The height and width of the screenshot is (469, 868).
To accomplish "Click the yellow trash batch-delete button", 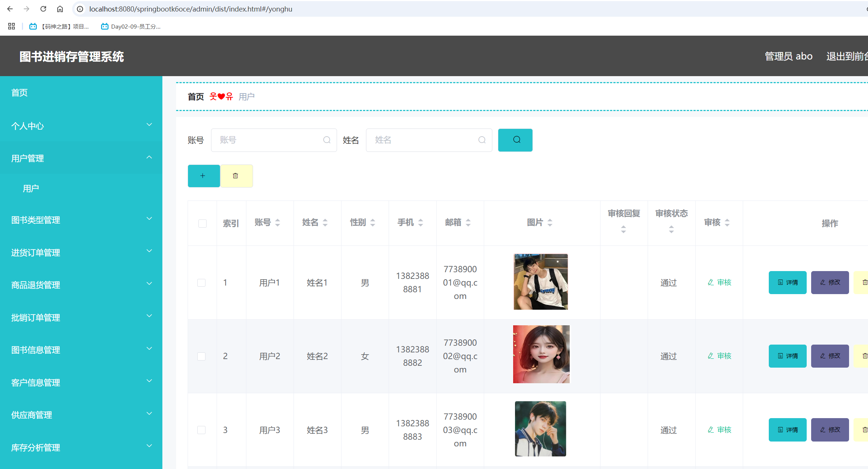I will 236,176.
